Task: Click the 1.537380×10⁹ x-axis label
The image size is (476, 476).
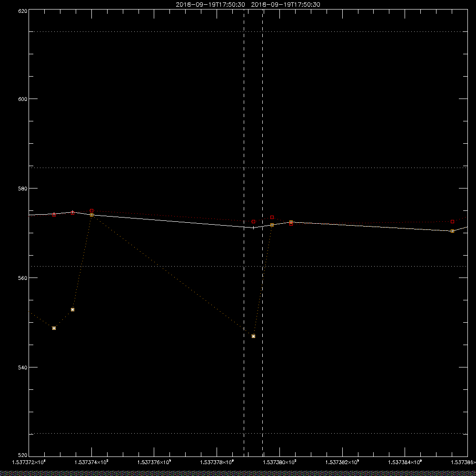Action: 279,462
